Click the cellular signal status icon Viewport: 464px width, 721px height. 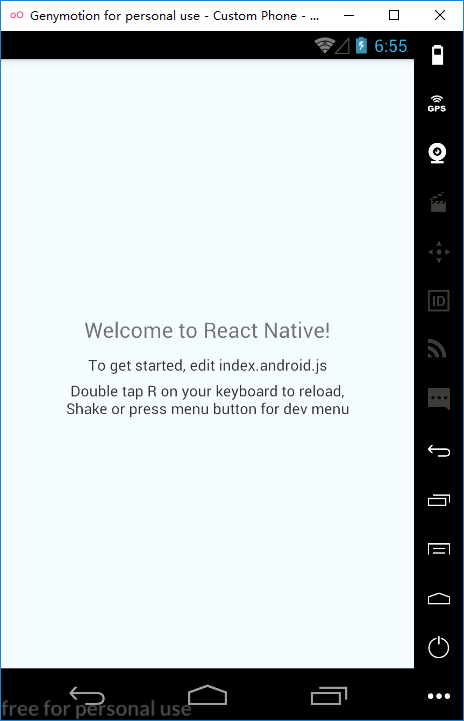342,46
